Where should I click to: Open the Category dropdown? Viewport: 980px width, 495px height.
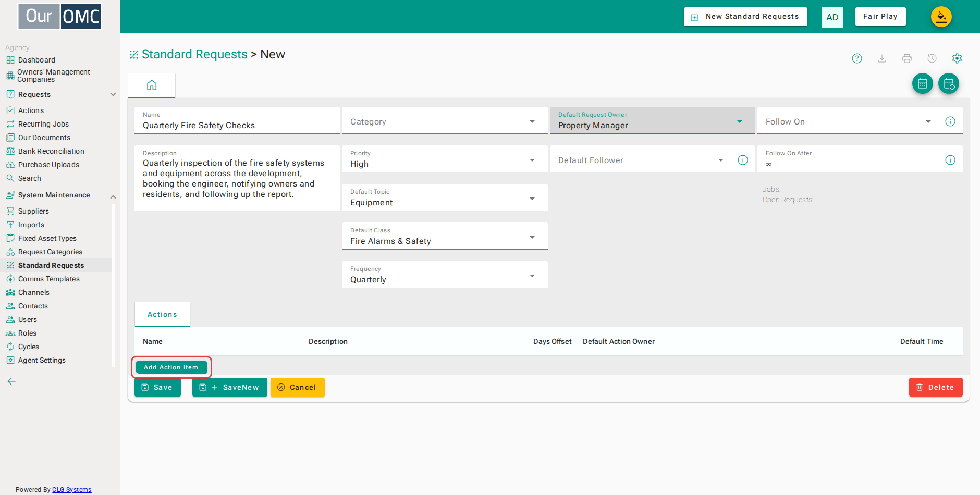(x=445, y=121)
